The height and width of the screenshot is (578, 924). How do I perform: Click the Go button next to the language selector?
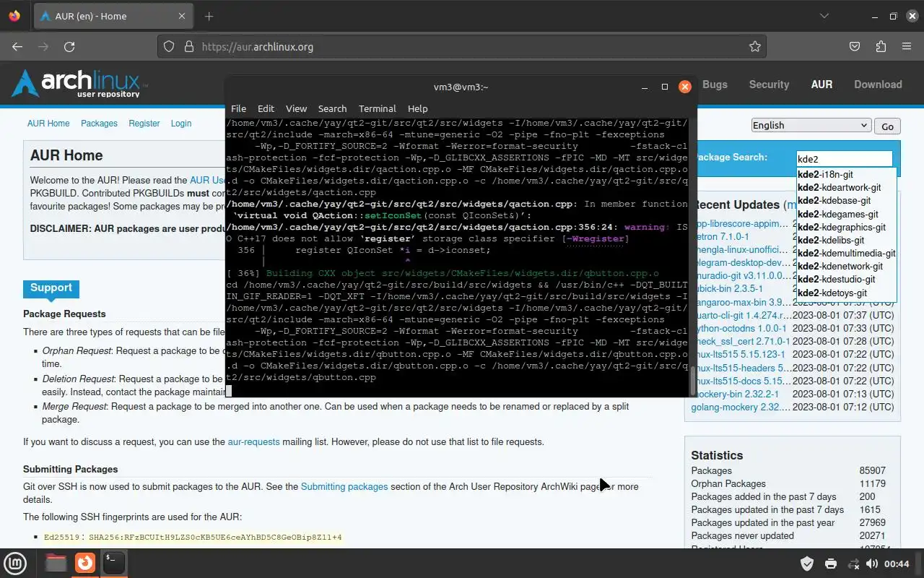click(887, 126)
